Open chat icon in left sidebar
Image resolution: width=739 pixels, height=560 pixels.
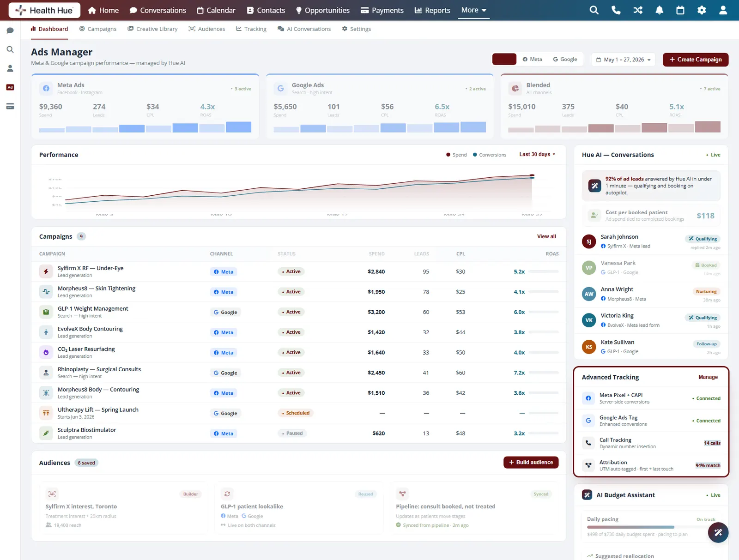(10, 30)
